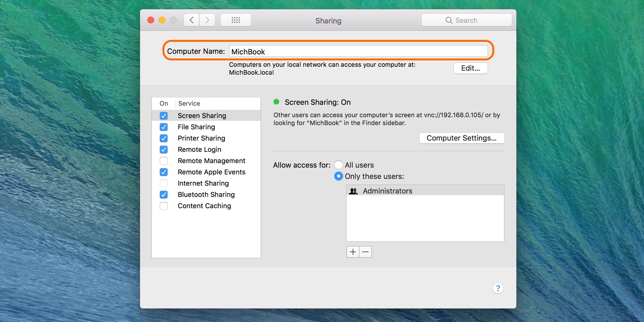This screenshot has width=644, height=322.
Task: Click the Remote Apple Events service icon
Action: 163,172
